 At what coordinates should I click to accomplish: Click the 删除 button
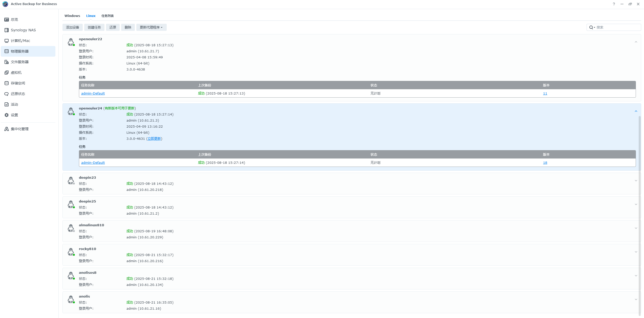tap(128, 27)
